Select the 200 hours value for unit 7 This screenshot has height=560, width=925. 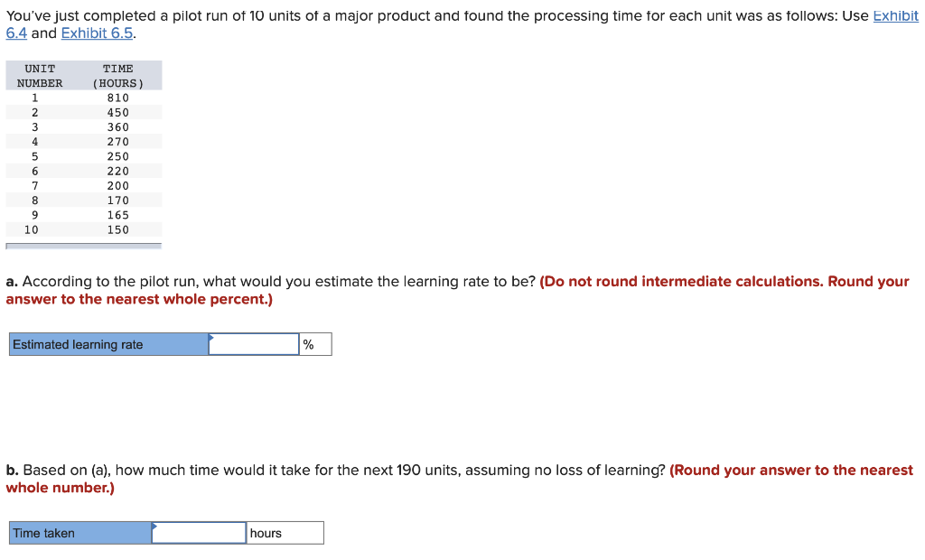click(x=118, y=186)
